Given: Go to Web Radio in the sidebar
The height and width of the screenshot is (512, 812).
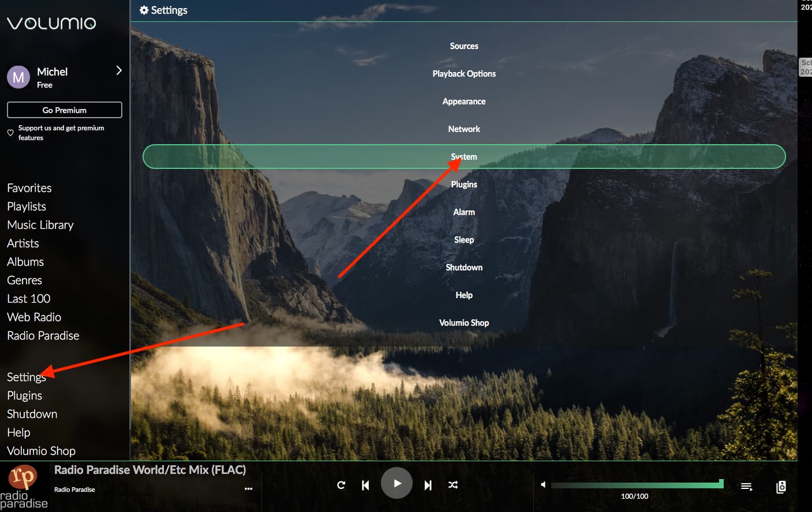Looking at the screenshot, I should click(34, 317).
